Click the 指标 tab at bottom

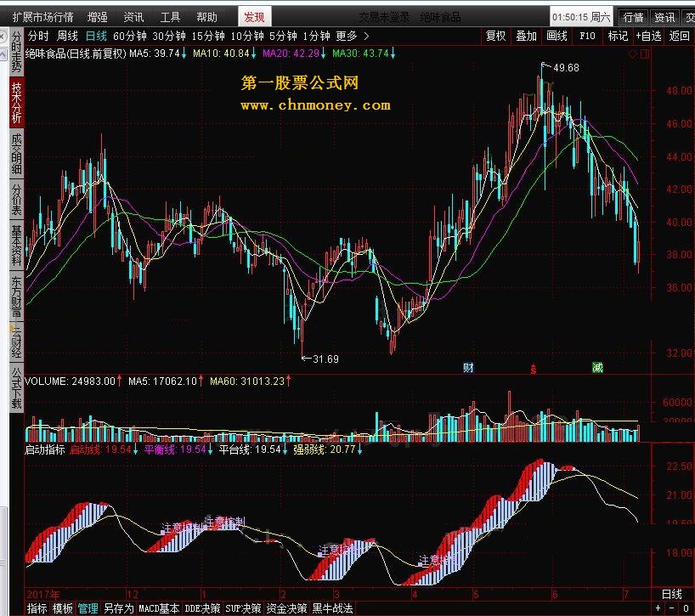(37, 608)
